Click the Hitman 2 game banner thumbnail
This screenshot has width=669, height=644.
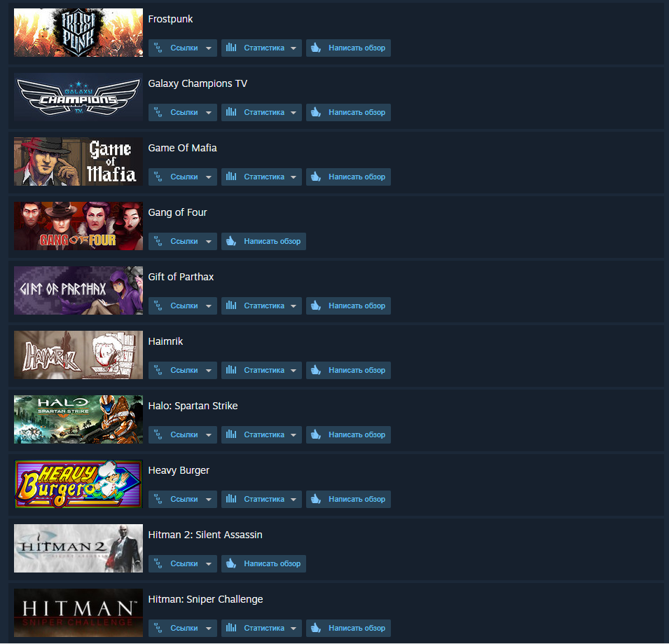pos(78,548)
